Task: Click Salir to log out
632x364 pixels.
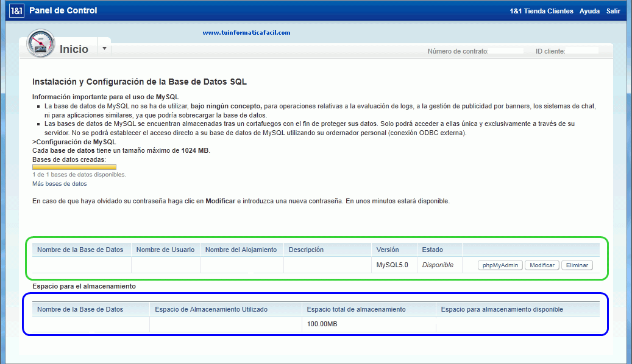Action: coord(613,11)
